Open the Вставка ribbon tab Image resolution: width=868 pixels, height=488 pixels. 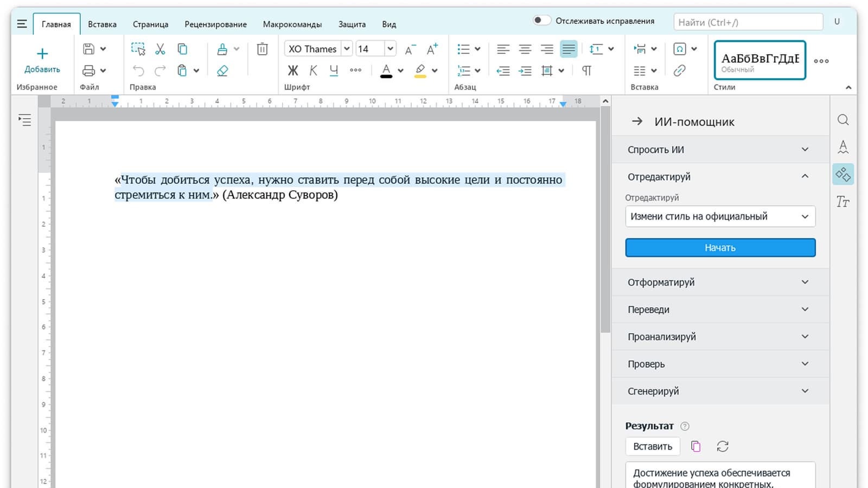point(102,24)
